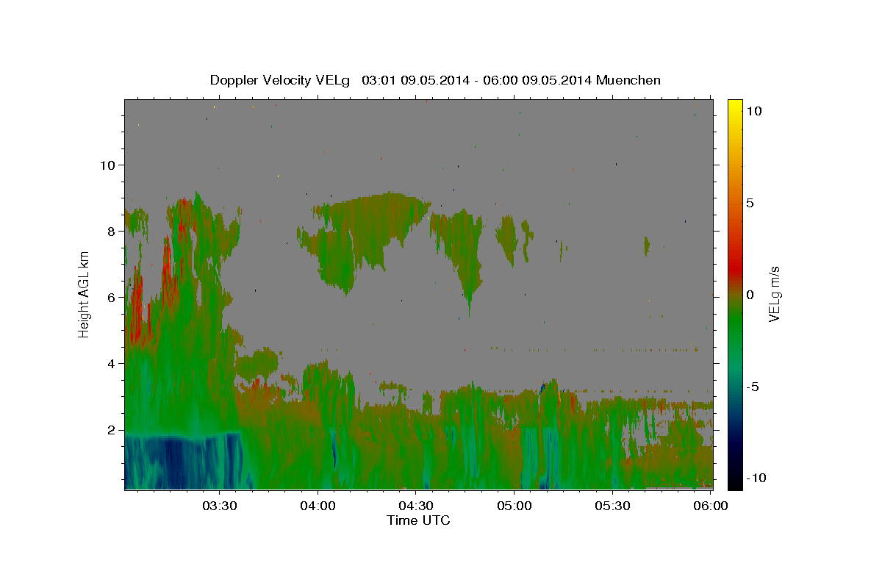The width and height of the screenshot is (882, 588).
Task: Click the 'Height AGL km' axis title
Action: pos(85,294)
